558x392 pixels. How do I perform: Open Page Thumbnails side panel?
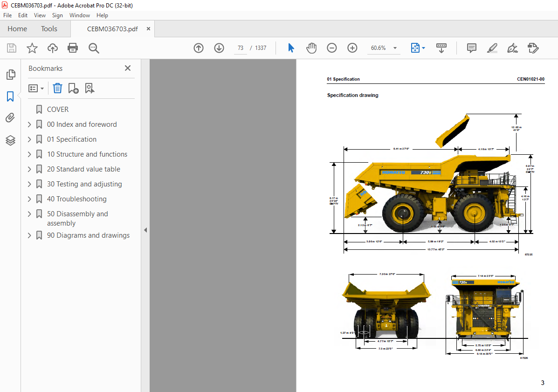pyautogui.click(x=11, y=75)
